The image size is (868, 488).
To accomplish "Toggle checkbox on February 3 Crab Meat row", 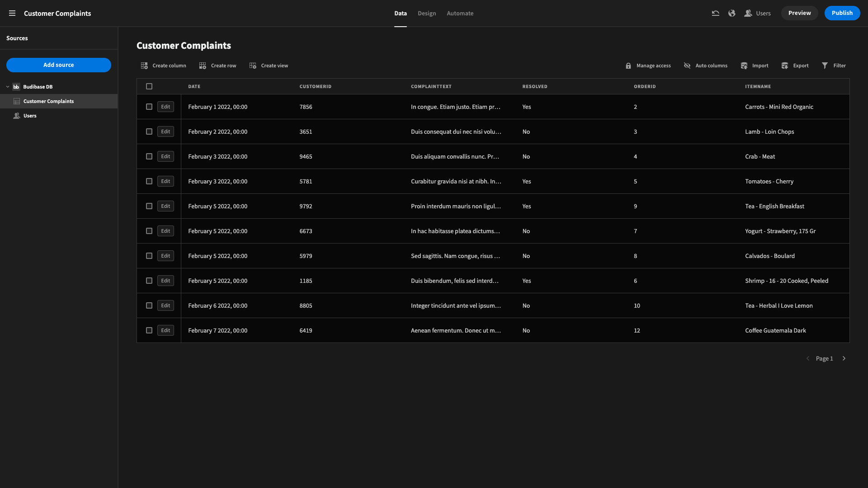I will coord(149,156).
